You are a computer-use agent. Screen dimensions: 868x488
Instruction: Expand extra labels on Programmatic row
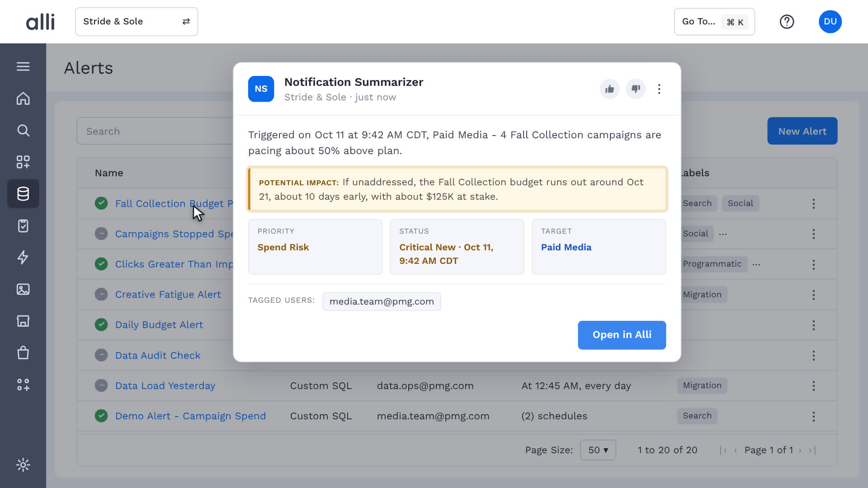(756, 264)
